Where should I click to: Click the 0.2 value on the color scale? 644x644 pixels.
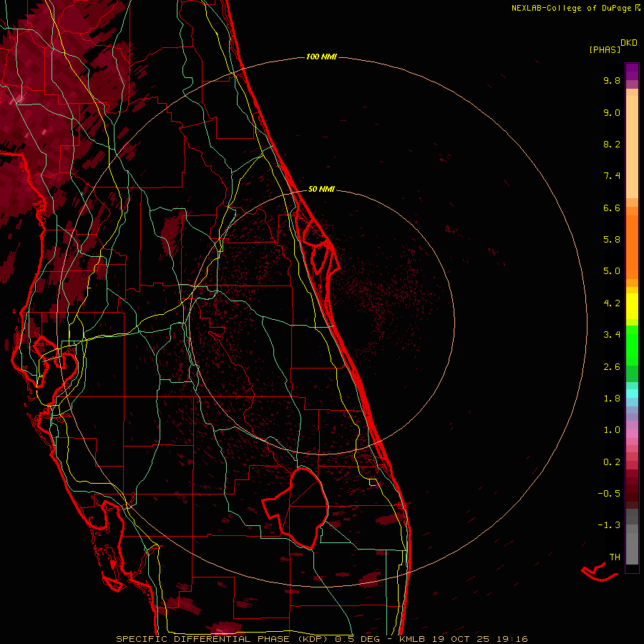[612, 462]
